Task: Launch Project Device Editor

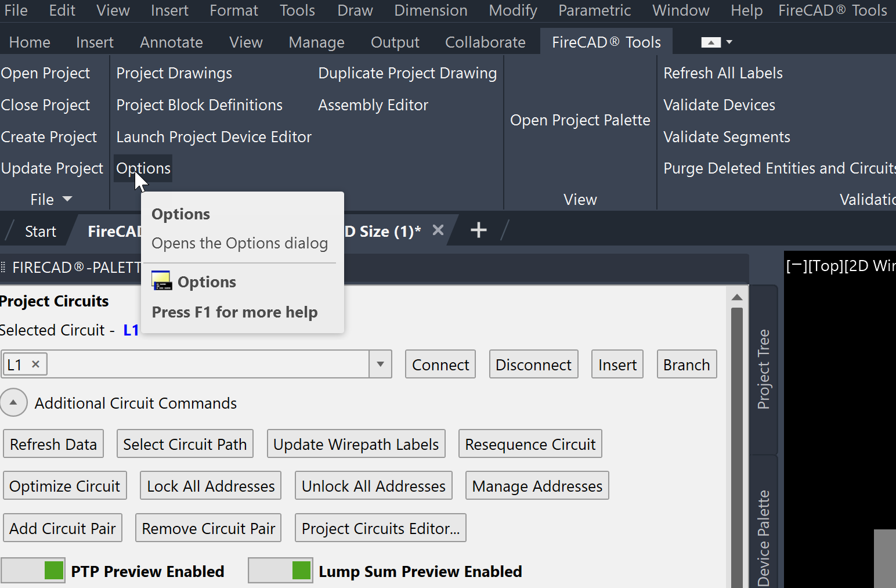Action: (x=214, y=137)
